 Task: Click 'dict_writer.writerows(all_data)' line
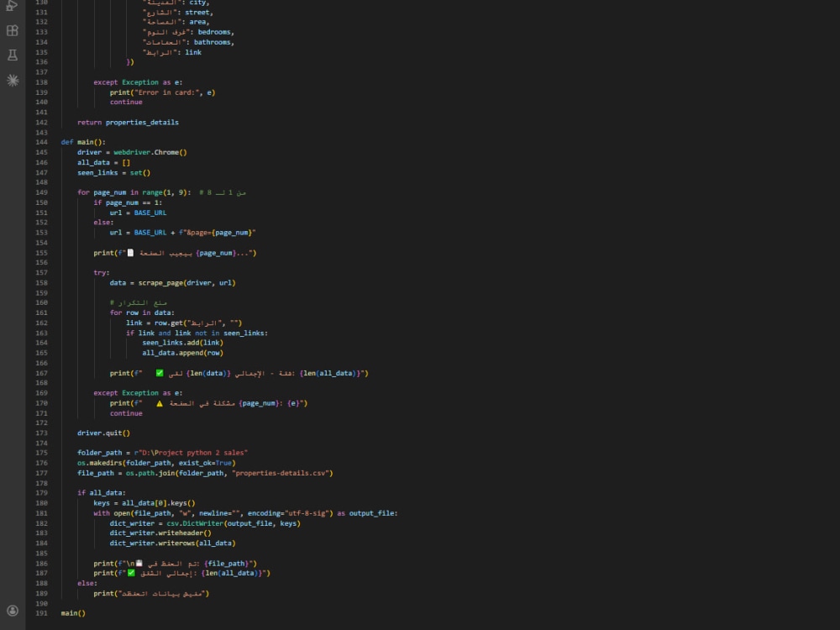coord(172,543)
